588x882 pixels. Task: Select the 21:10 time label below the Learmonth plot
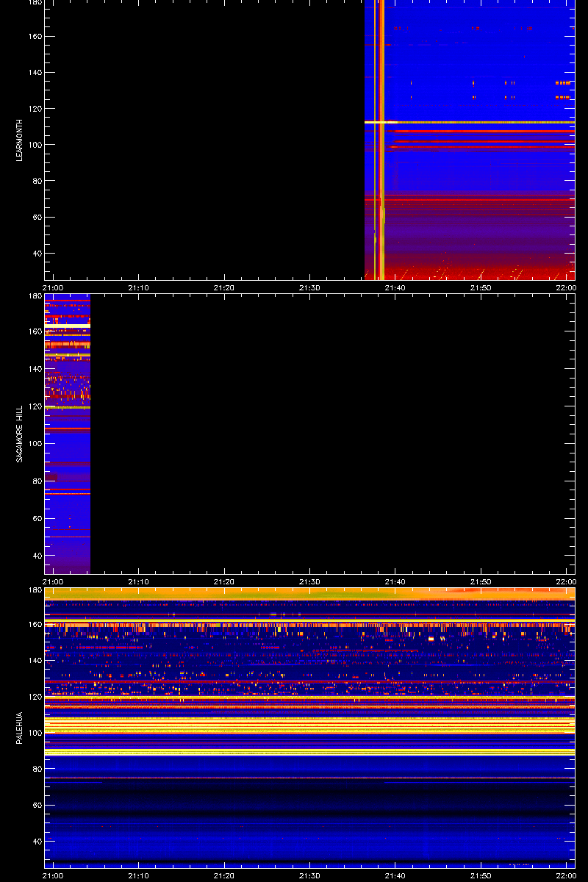click(139, 287)
